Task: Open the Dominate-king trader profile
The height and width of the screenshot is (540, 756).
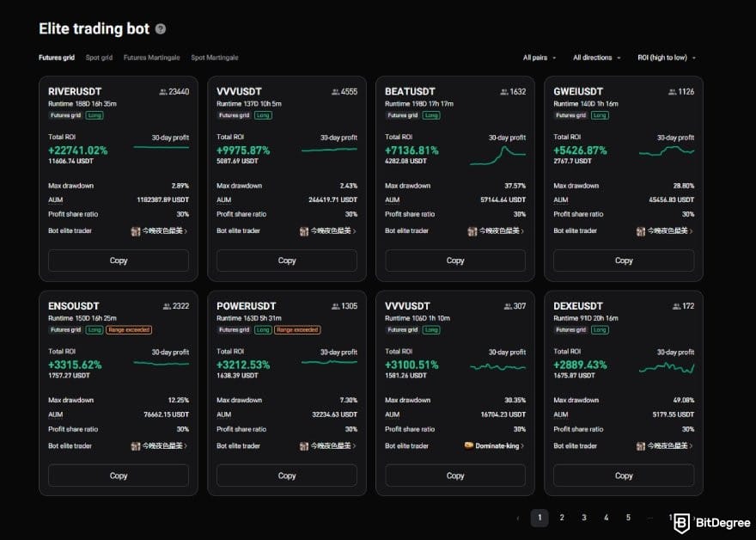Action: point(494,446)
